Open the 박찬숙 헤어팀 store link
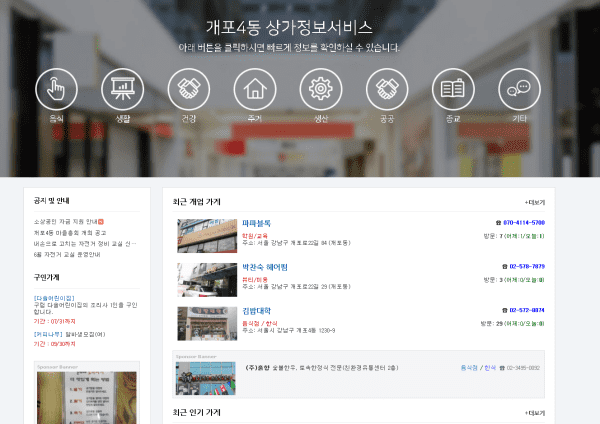 coord(265,267)
